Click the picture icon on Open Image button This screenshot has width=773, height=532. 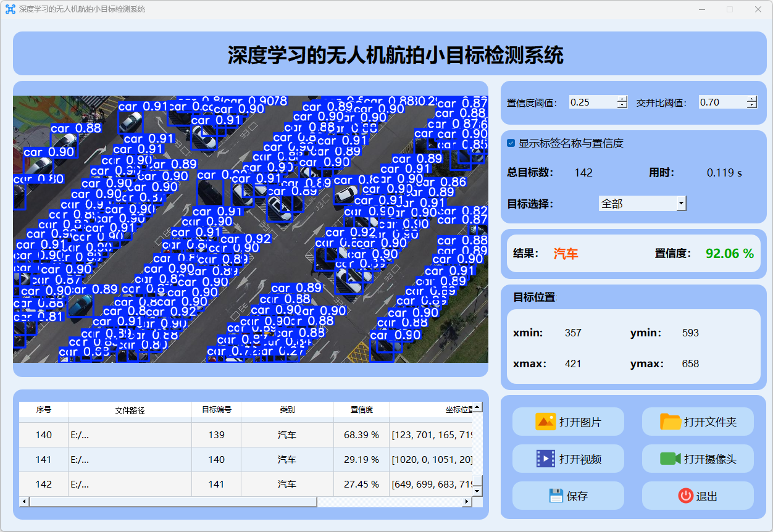point(545,422)
